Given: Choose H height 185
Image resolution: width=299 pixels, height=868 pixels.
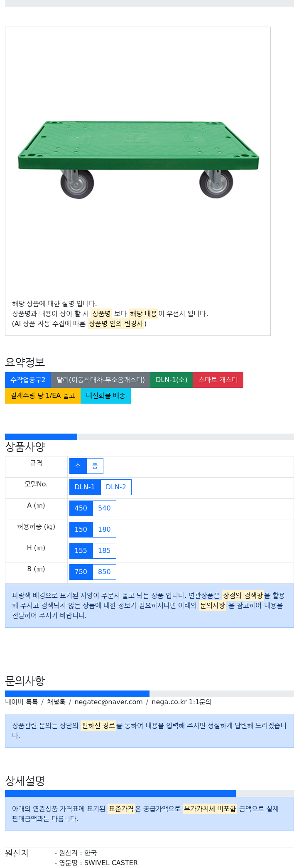Looking at the screenshot, I should (104, 551).
